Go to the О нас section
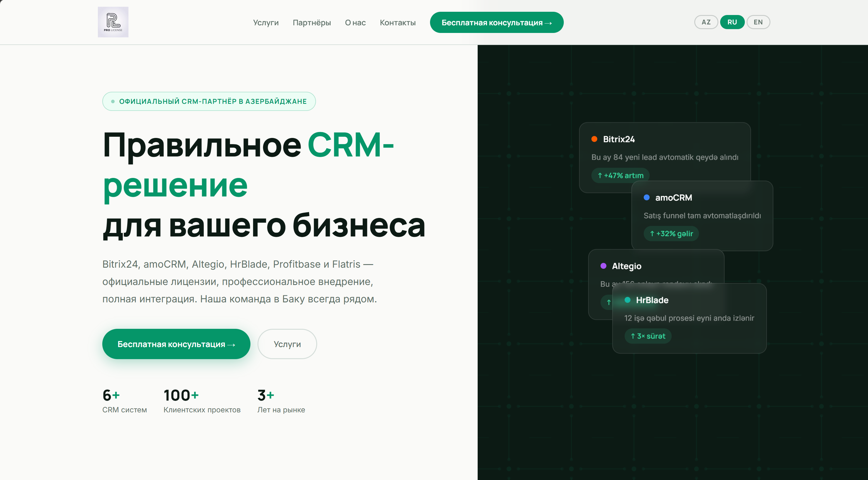868x480 pixels. tap(355, 23)
